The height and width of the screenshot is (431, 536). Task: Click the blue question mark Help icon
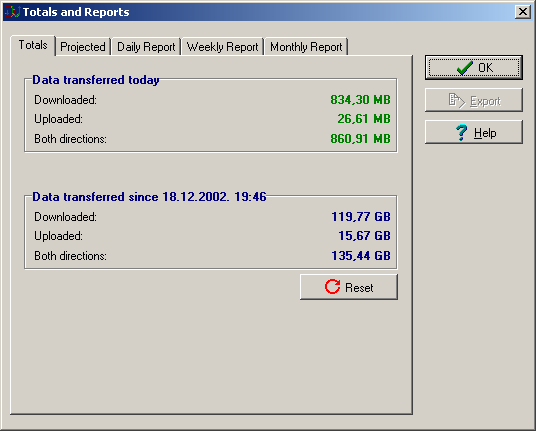click(461, 132)
